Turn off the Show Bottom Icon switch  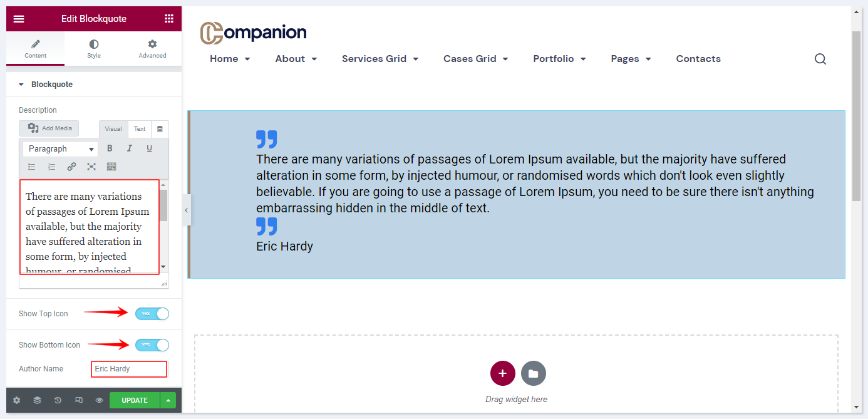point(152,345)
